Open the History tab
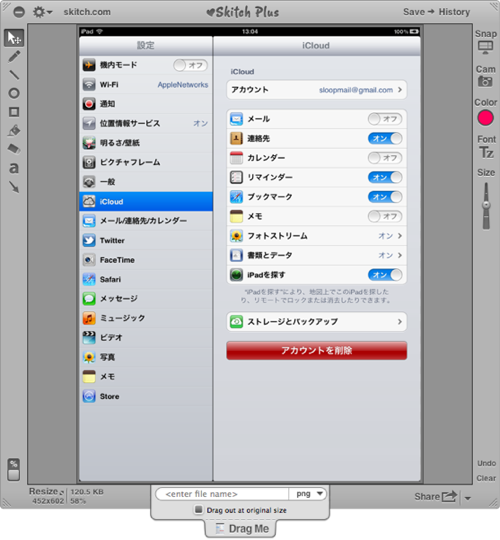The image size is (500, 540). click(x=454, y=12)
